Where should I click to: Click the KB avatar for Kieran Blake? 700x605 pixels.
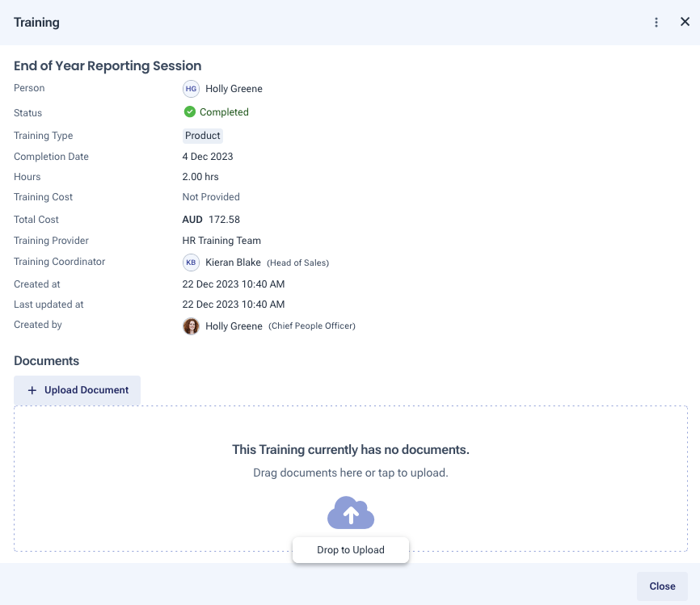(x=191, y=263)
